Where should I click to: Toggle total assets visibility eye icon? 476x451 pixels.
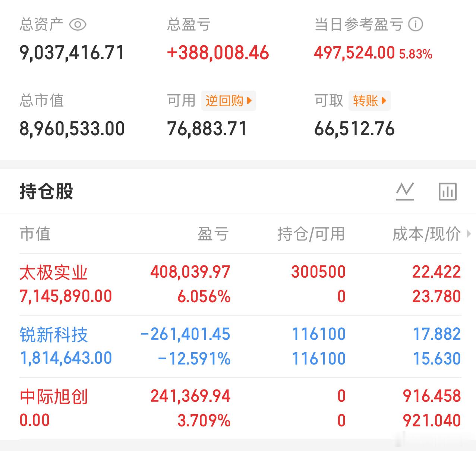[x=78, y=25]
